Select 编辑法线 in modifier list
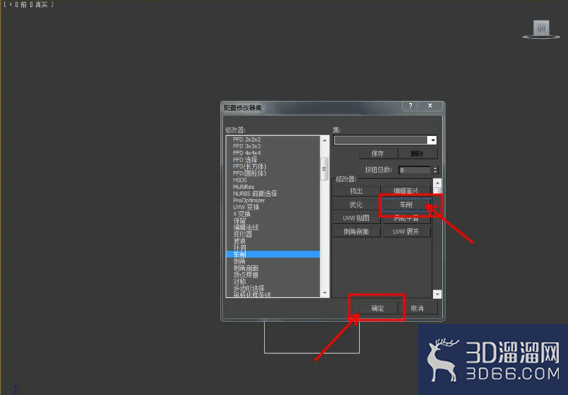Screen dimensions: 568x395 (x=246, y=228)
